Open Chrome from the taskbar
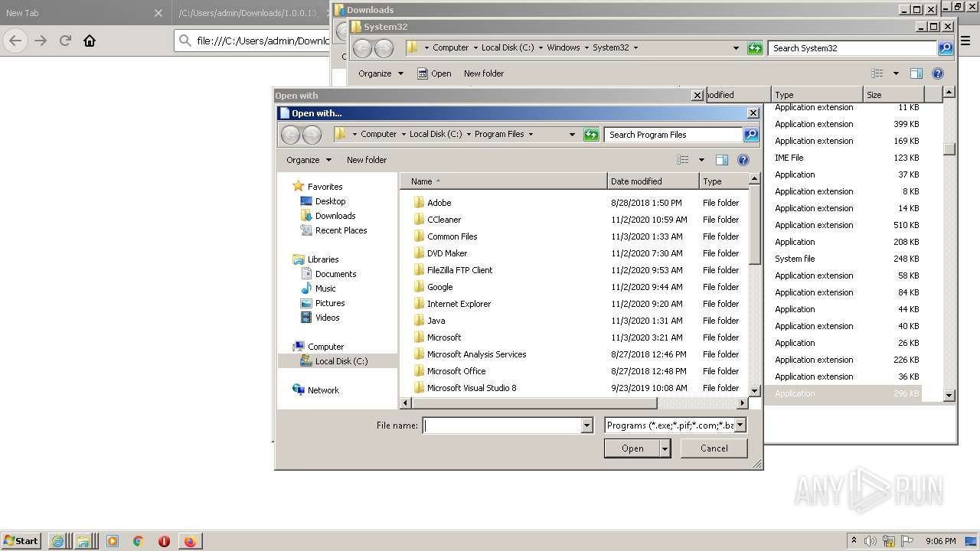Image resolution: width=980 pixels, height=551 pixels. pos(138,541)
